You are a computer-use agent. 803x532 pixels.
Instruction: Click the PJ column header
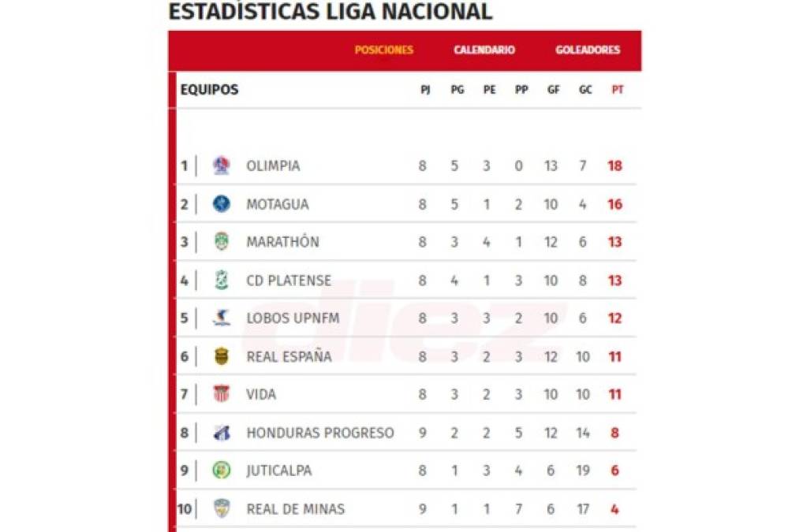click(425, 89)
